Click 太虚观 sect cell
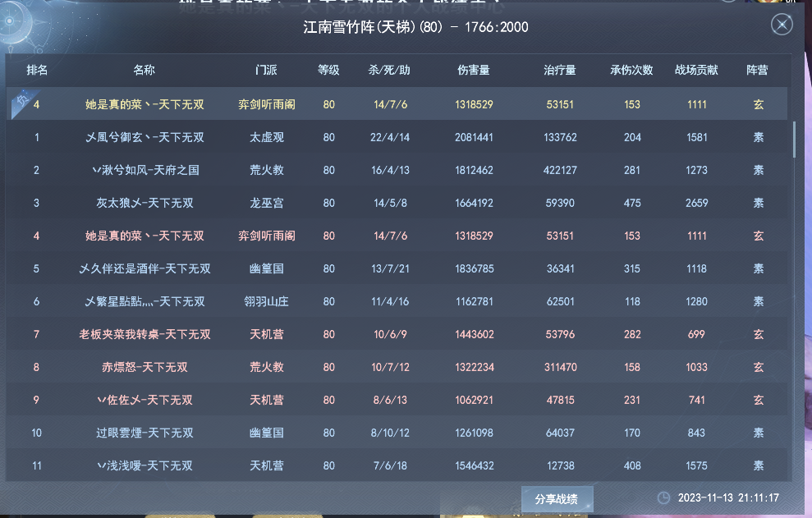 (267, 137)
